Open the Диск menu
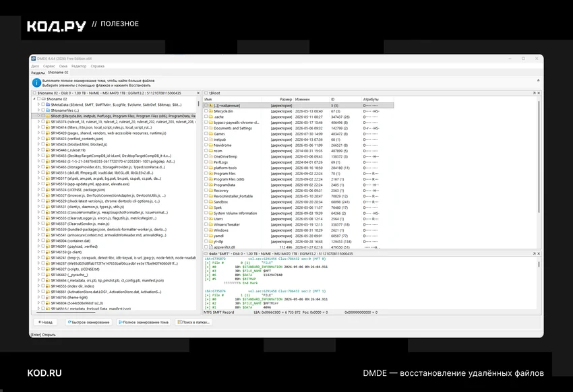This screenshot has width=573, height=392. tap(35, 66)
